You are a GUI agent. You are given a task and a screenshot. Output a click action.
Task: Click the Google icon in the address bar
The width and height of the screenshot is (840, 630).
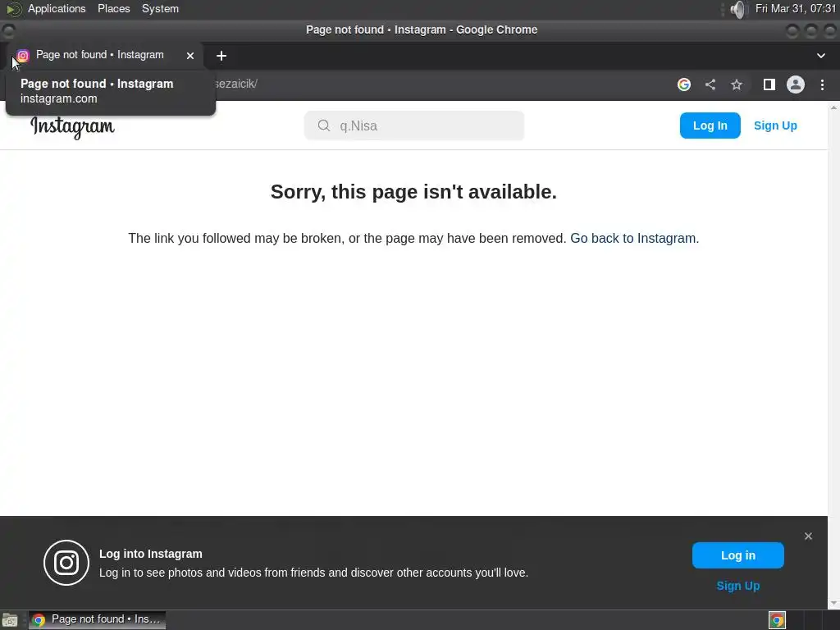(683, 84)
